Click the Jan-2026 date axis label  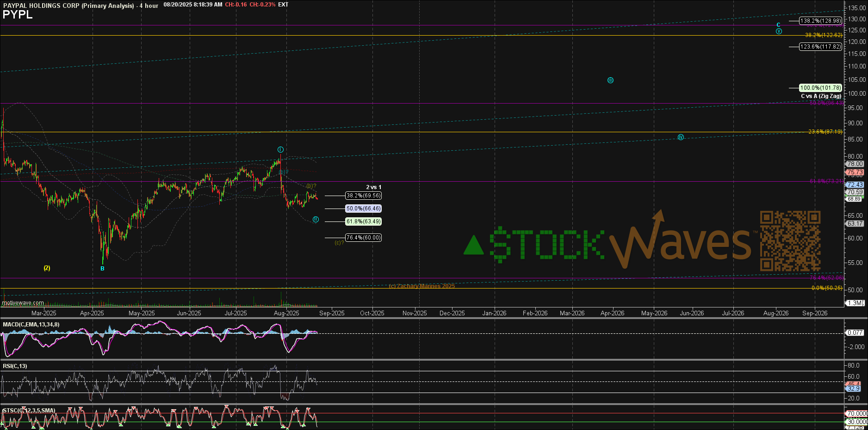click(494, 313)
